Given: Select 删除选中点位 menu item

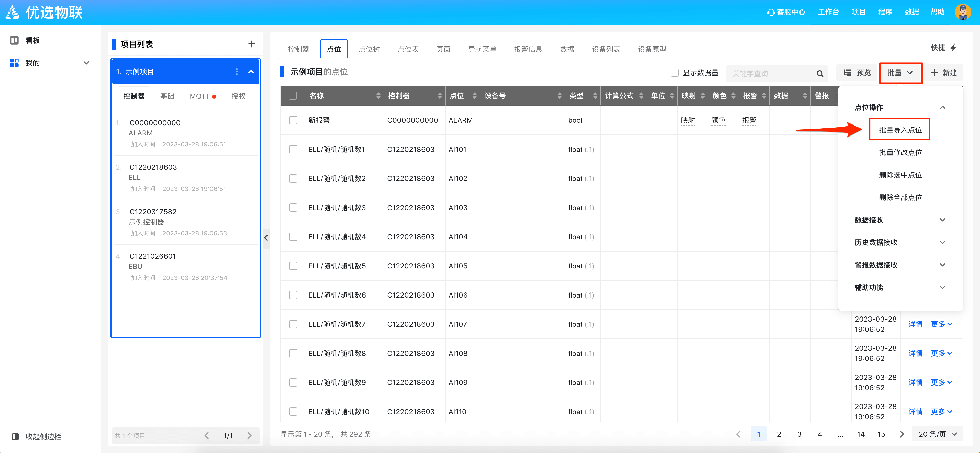Looking at the screenshot, I should click(900, 175).
